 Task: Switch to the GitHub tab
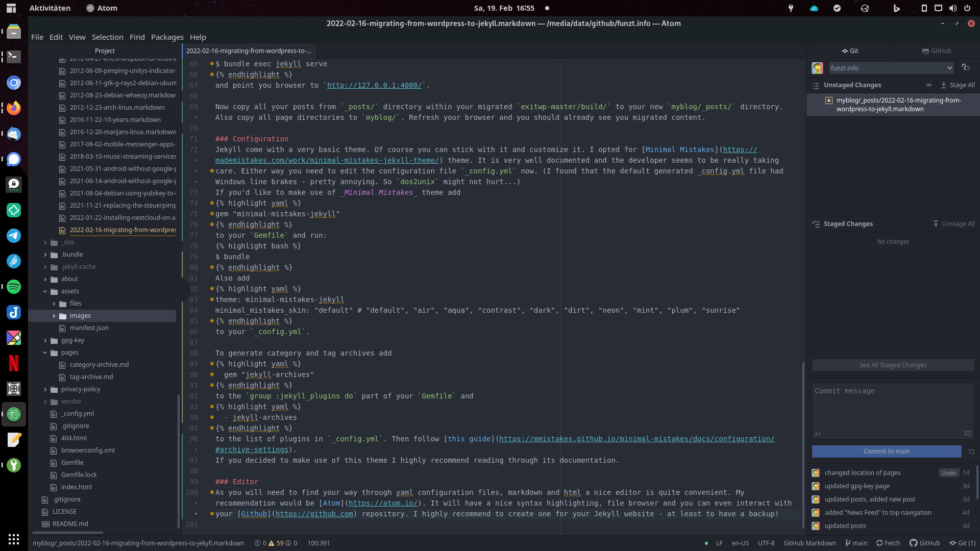point(937,51)
